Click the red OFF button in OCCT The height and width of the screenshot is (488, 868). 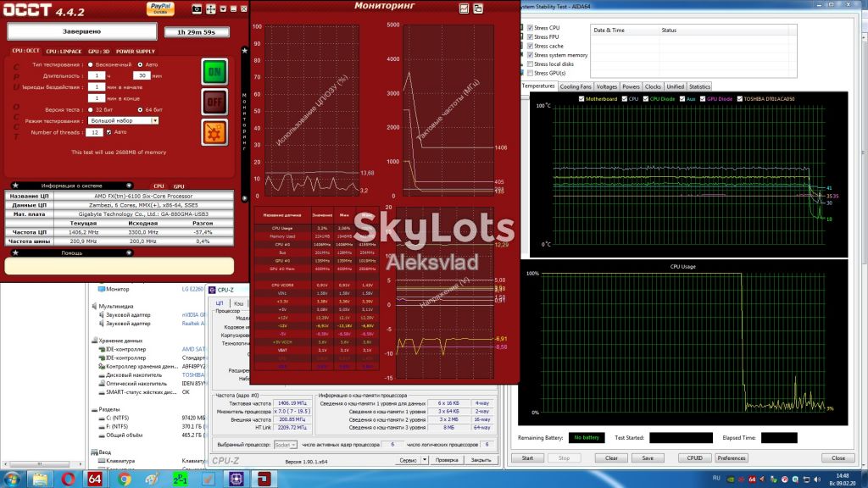214,102
